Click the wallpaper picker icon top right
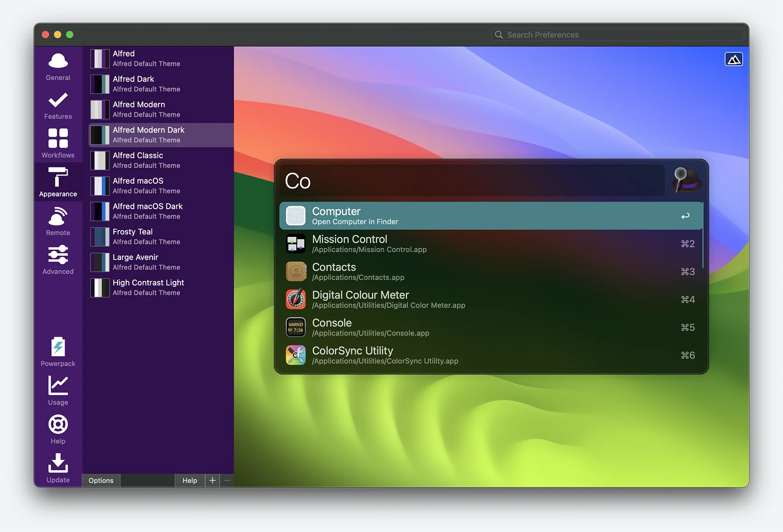 tap(734, 59)
